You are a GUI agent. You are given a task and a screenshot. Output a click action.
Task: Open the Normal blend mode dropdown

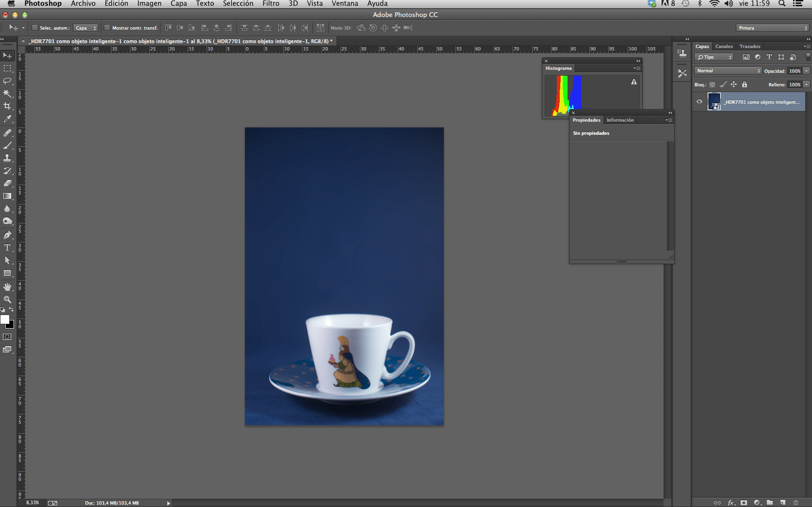coord(728,71)
